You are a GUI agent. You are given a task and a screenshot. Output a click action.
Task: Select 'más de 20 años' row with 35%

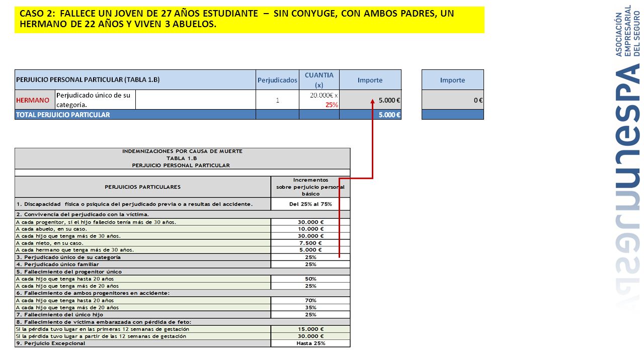coord(143,307)
